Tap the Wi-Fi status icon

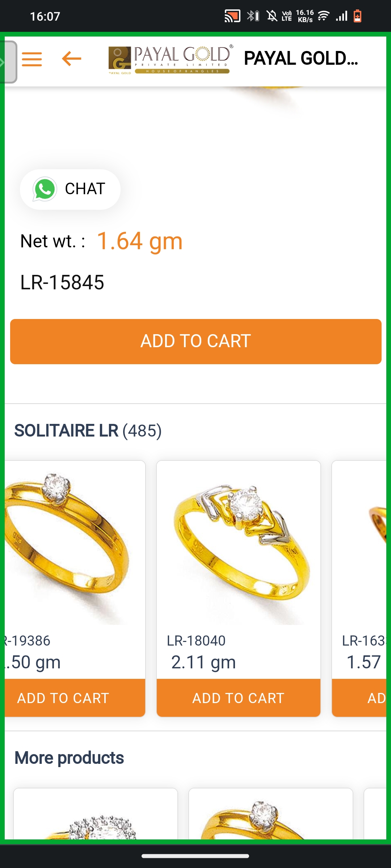pos(324,16)
